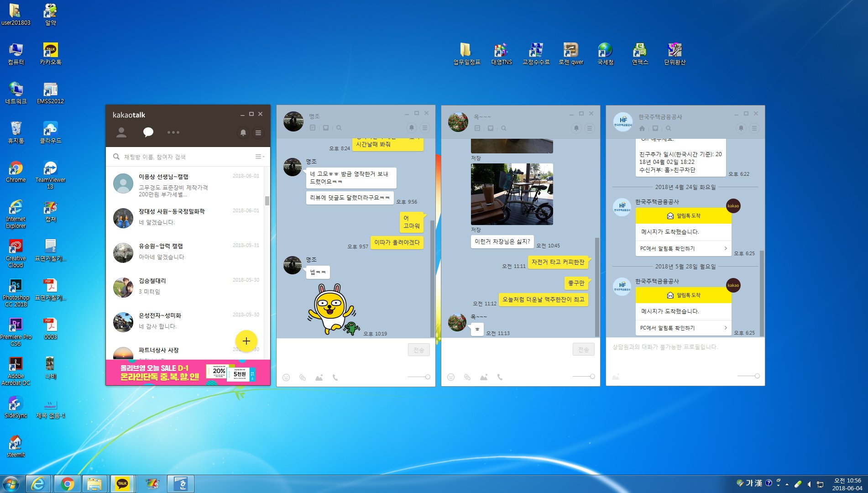Viewport: 868px width, 493px height.
Task: Attach a file in 명조 chat
Action: click(303, 378)
